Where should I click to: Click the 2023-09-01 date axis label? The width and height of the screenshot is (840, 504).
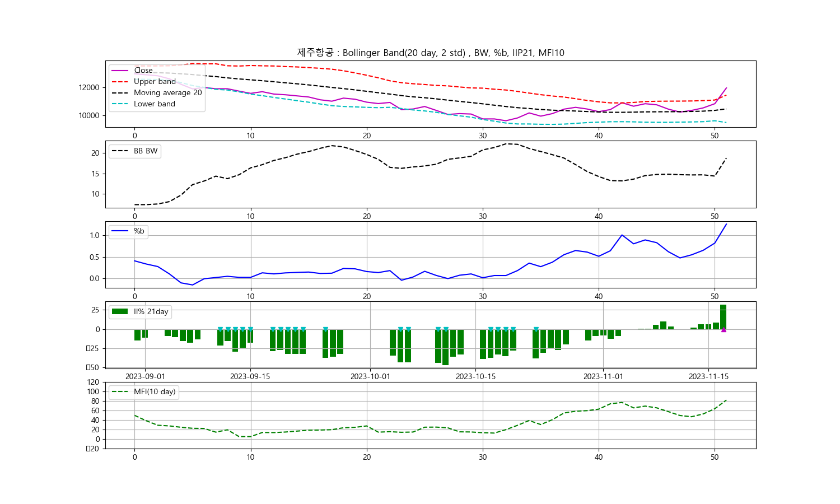pyautogui.click(x=145, y=377)
